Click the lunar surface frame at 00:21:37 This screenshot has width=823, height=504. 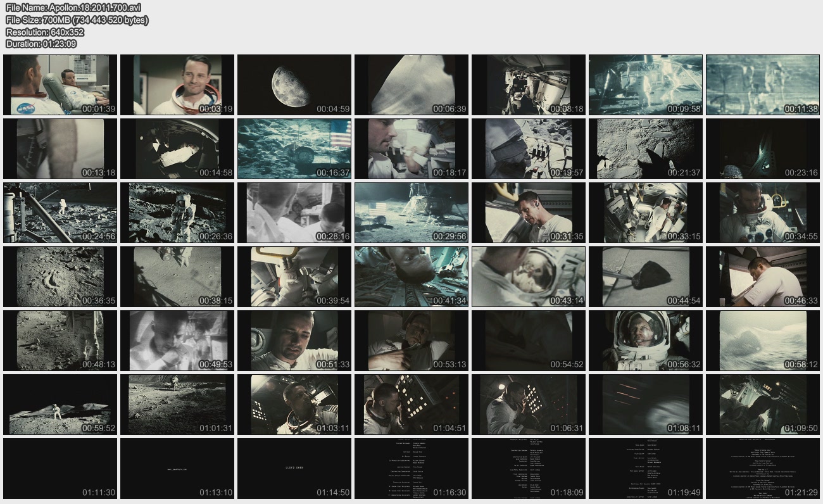(646, 149)
